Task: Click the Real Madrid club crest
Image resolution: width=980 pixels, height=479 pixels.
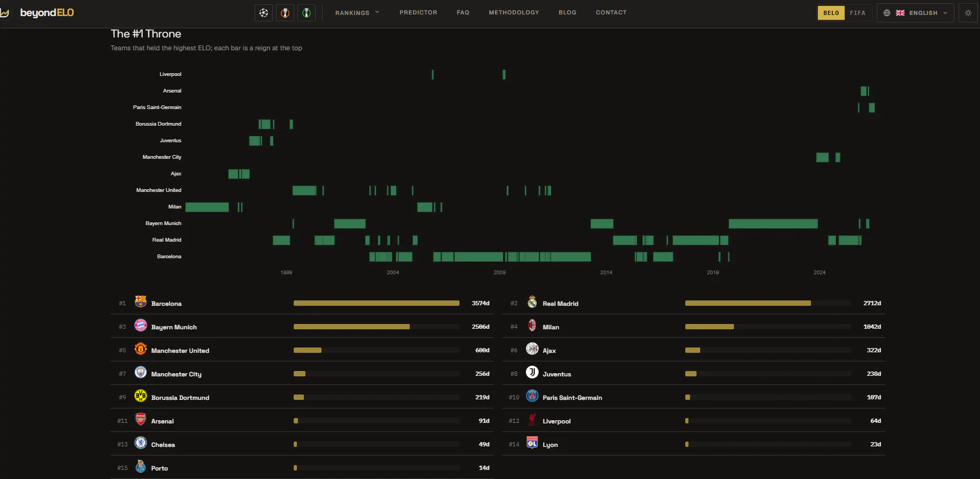Action: [x=532, y=302]
